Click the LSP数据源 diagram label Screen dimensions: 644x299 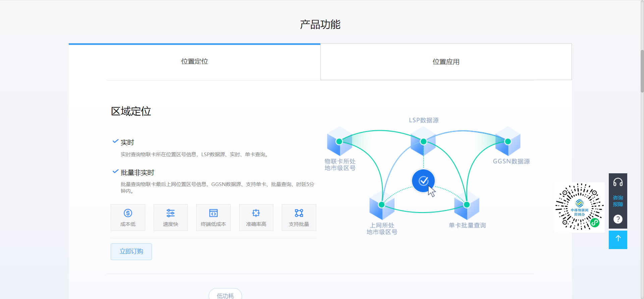click(424, 120)
